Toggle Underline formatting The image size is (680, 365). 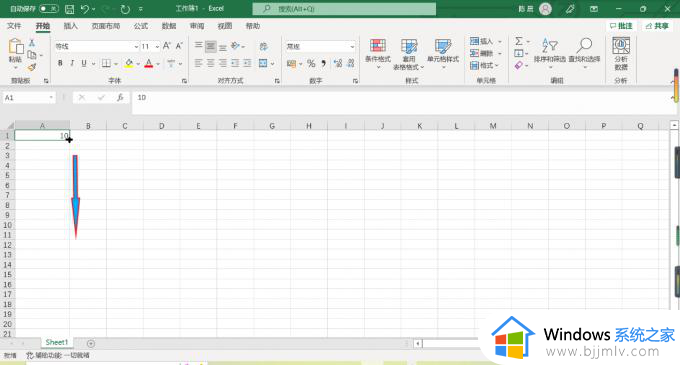pyautogui.click(x=84, y=63)
